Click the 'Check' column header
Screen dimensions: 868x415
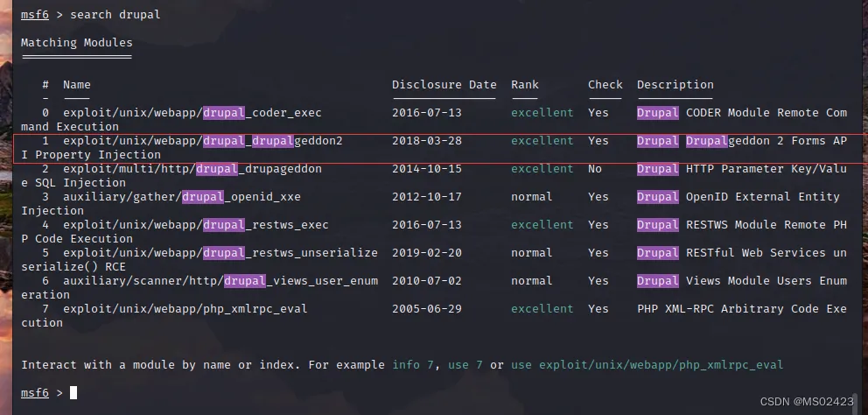605,85
